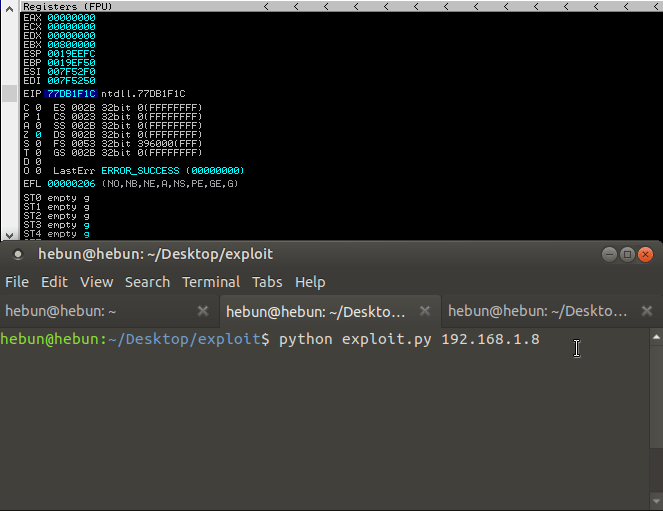The height and width of the screenshot is (511, 663).
Task: Toggle the T trap flag value
Action: coord(38,153)
